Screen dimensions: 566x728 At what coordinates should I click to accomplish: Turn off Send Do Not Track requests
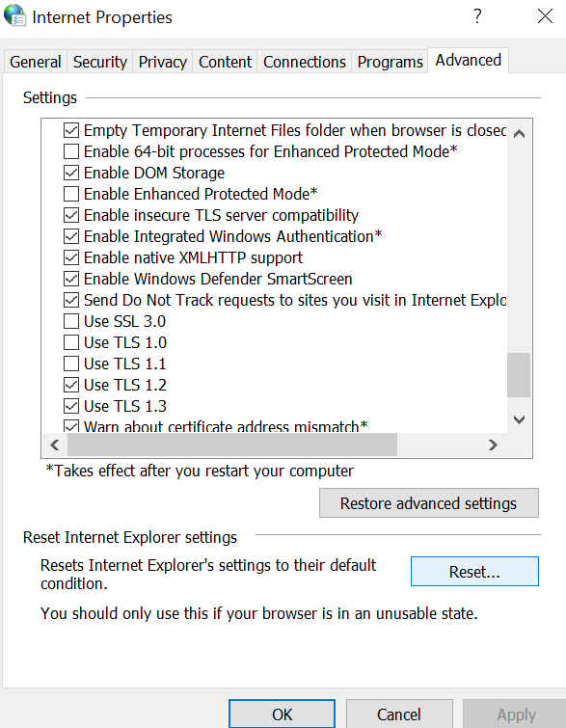point(71,300)
